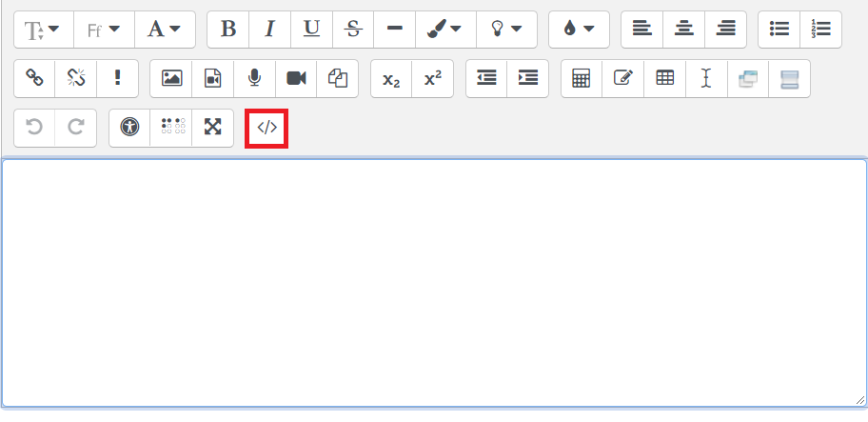868x422 pixels.
Task: Apply superscript formatting
Action: click(x=433, y=79)
